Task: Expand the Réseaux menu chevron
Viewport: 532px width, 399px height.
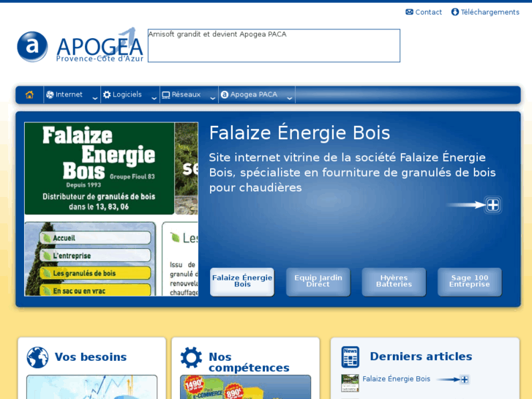Action: tap(213, 99)
